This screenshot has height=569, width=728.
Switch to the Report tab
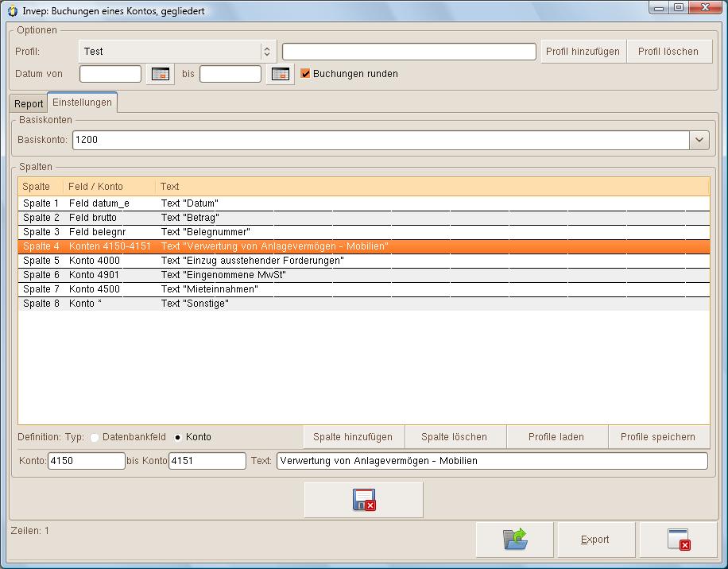[29, 103]
